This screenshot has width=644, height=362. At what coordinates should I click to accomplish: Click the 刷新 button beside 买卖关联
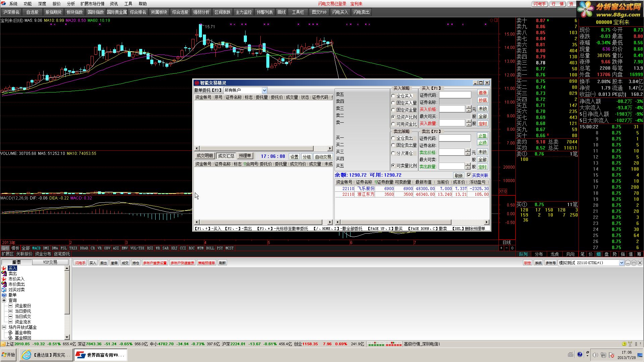[459, 175]
